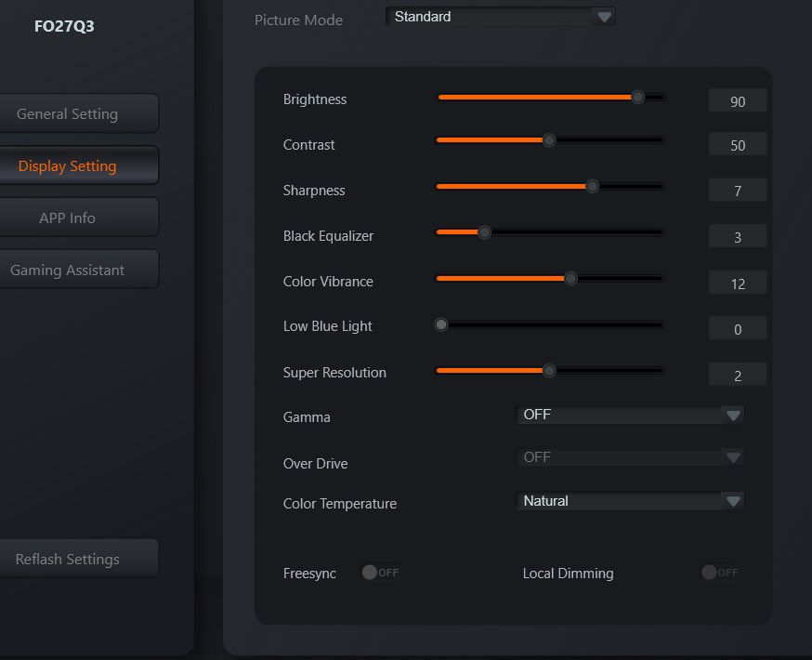This screenshot has height=660, width=812.
Task: Click the Black Equalizer label
Action: (328, 236)
